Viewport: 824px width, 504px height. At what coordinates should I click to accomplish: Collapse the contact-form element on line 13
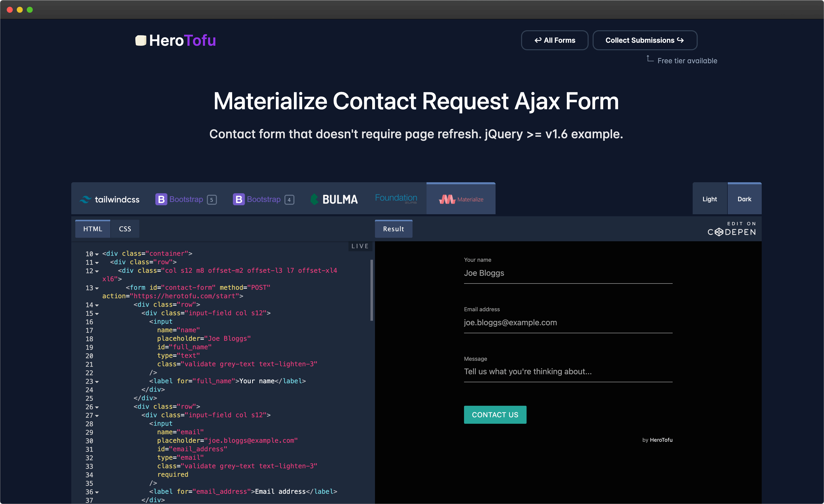(x=97, y=288)
